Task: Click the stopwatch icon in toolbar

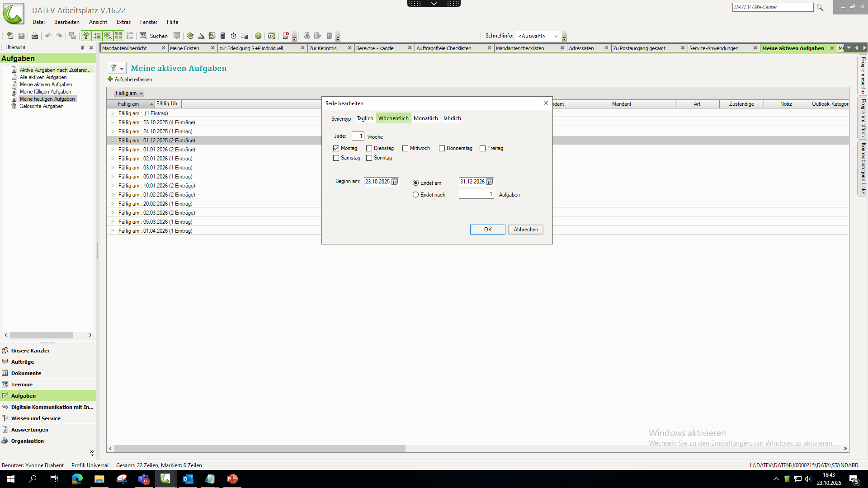Action: (233, 36)
